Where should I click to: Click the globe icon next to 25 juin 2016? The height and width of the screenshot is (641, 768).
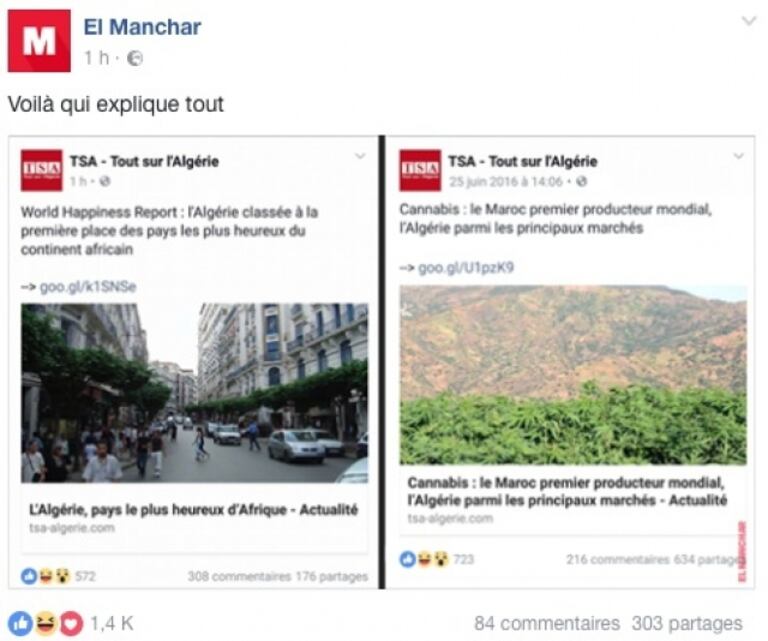(x=581, y=182)
